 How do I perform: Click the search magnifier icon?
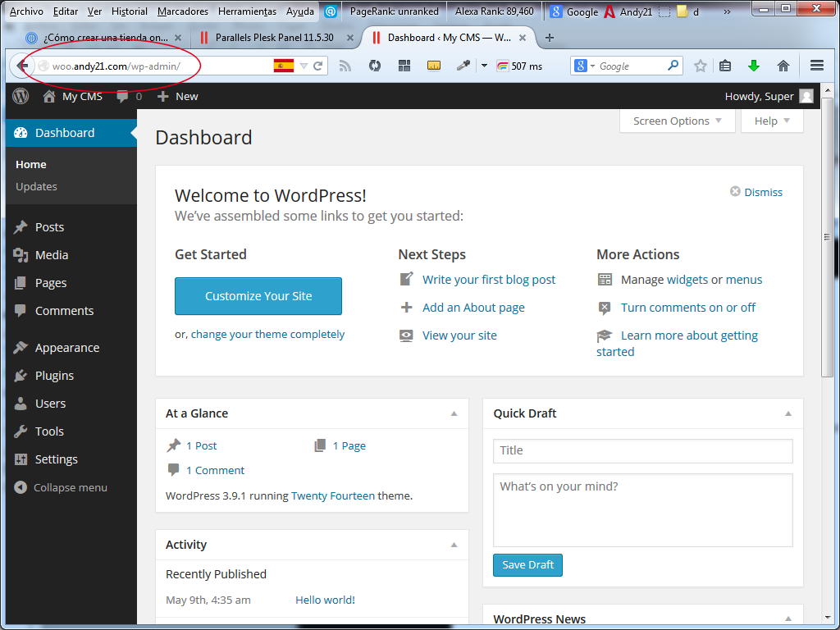[x=673, y=66]
